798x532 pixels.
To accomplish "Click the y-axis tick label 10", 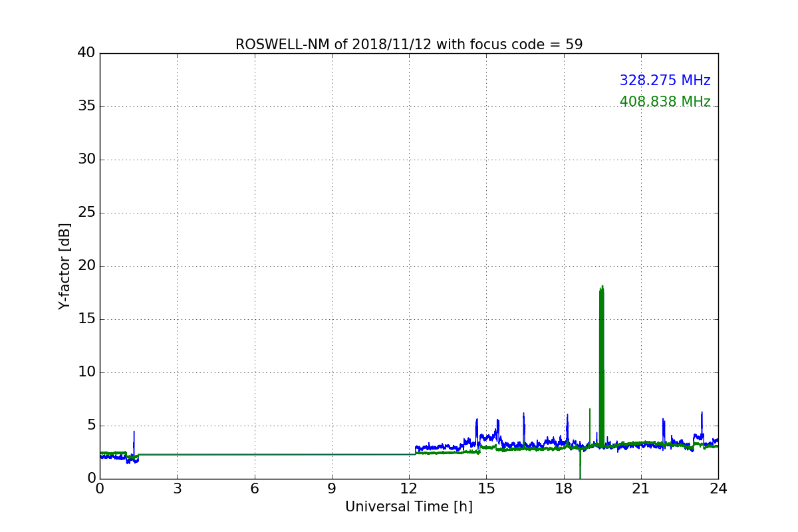I will [86, 372].
